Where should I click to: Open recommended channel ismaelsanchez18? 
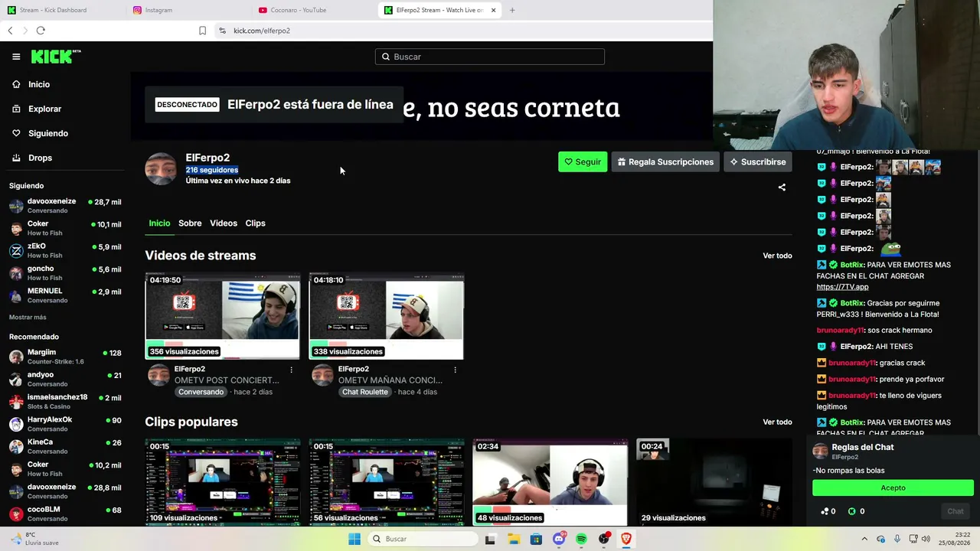point(65,402)
